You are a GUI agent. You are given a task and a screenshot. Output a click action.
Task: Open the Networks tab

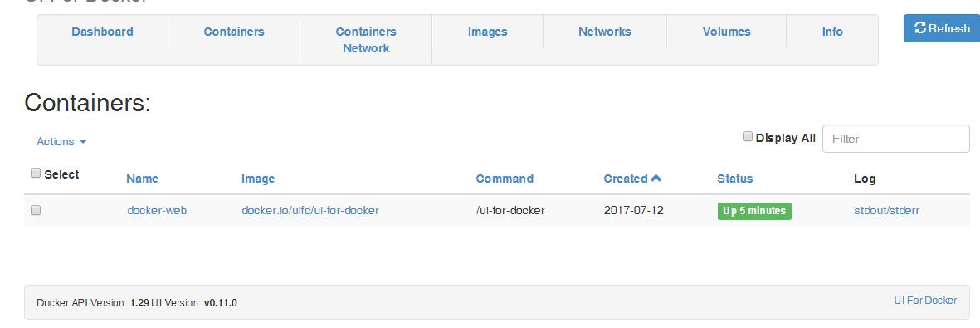[604, 32]
